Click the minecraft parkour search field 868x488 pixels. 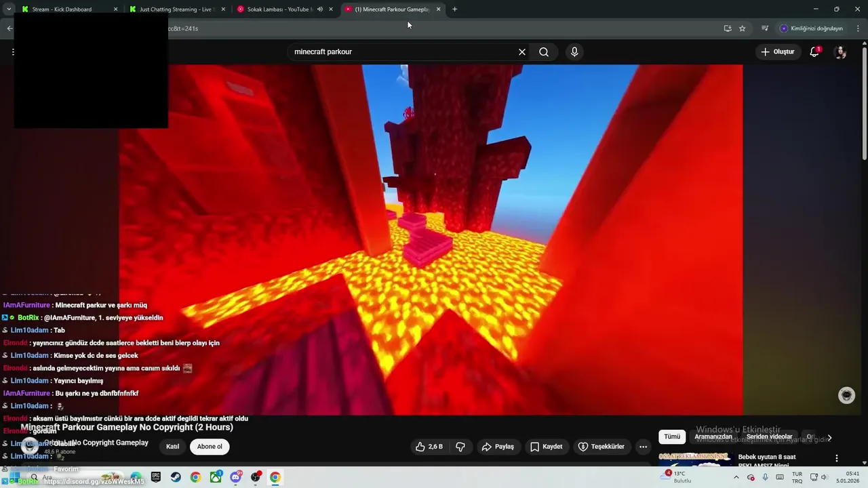click(x=403, y=52)
